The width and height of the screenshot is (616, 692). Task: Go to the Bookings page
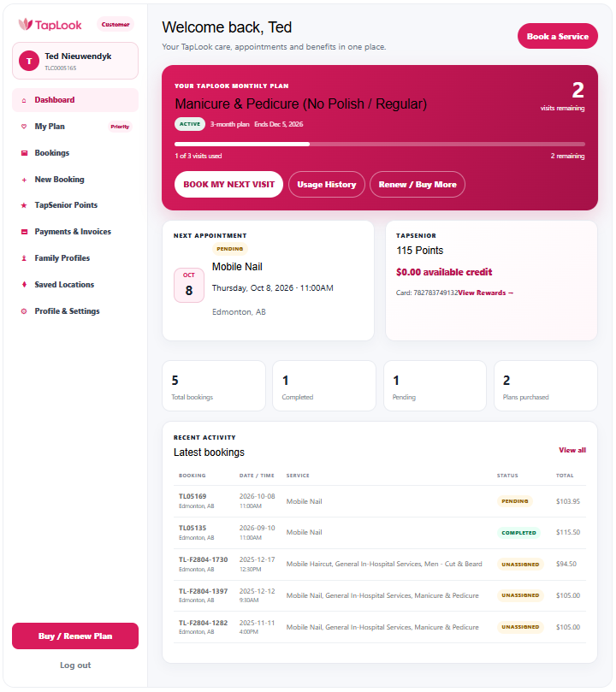(x=75, y=153)
